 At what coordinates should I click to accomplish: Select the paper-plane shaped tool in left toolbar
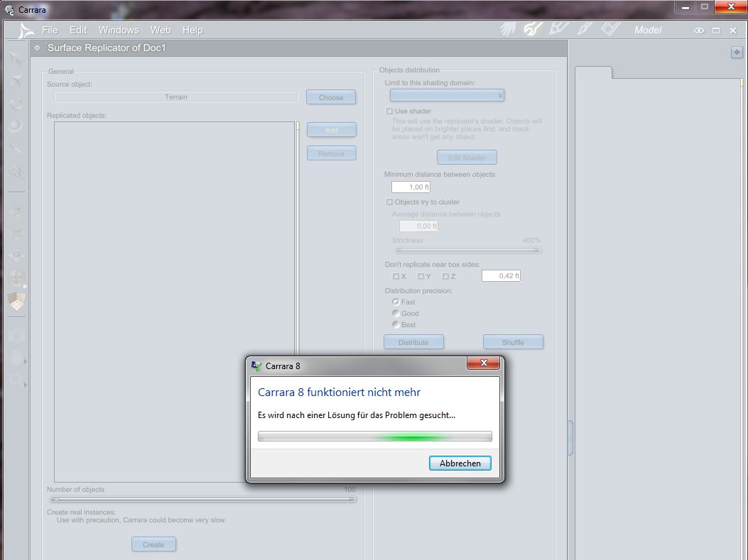(x=16, y=80)
